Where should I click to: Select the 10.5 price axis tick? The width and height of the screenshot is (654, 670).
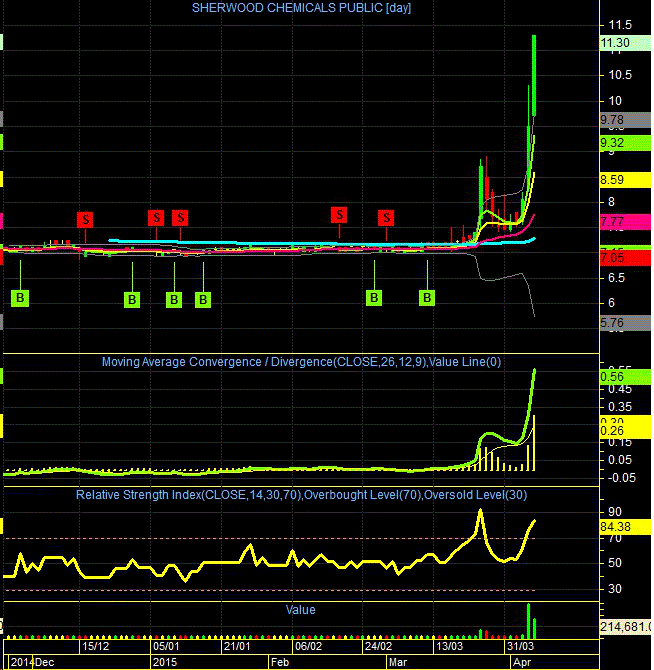(620, 75)
